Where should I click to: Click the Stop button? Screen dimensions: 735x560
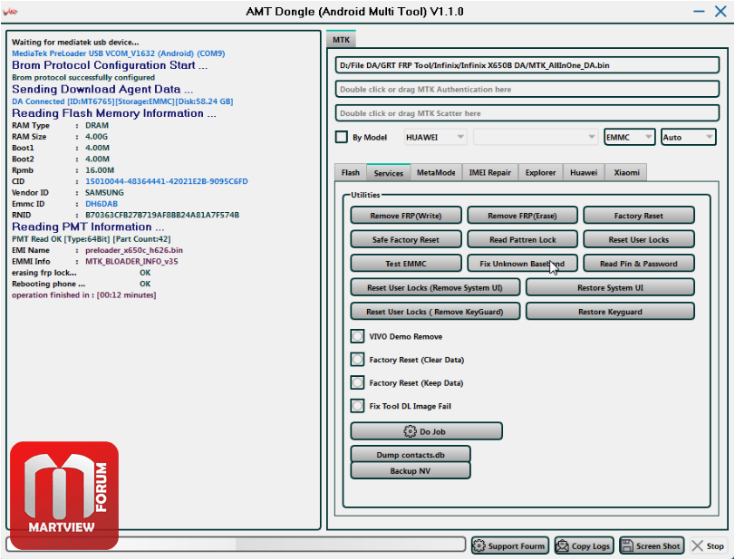point(709,546)
